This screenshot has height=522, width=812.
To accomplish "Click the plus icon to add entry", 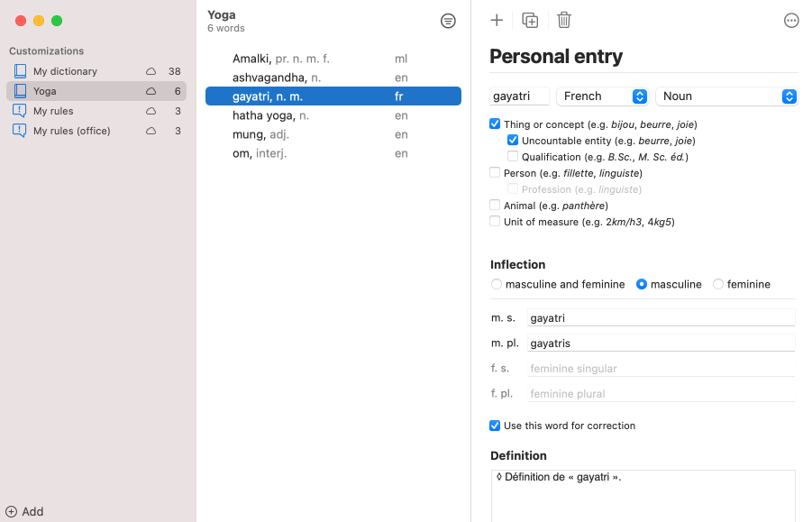I will (x=497, y=20).
